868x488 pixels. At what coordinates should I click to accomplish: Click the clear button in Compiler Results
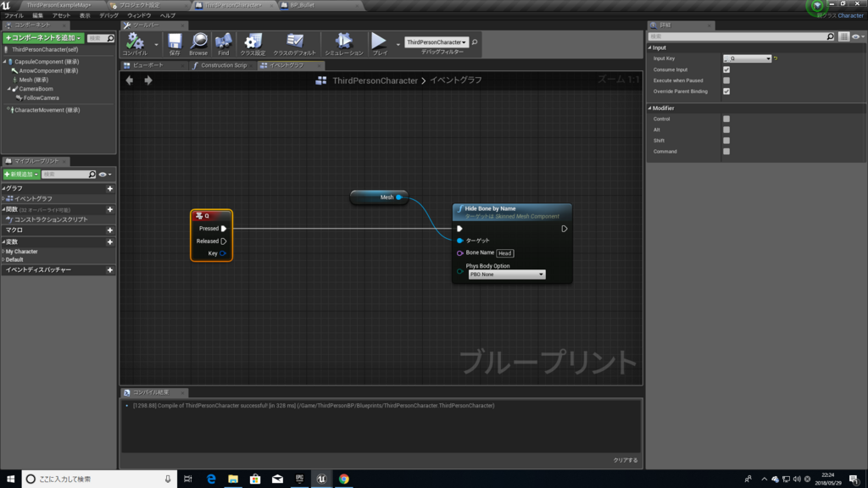pos(625,460)
